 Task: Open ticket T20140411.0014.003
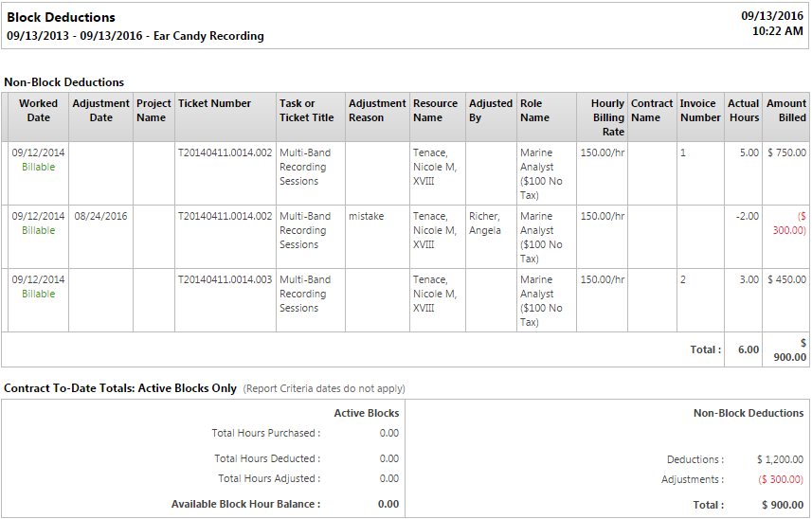coord(225,279)
